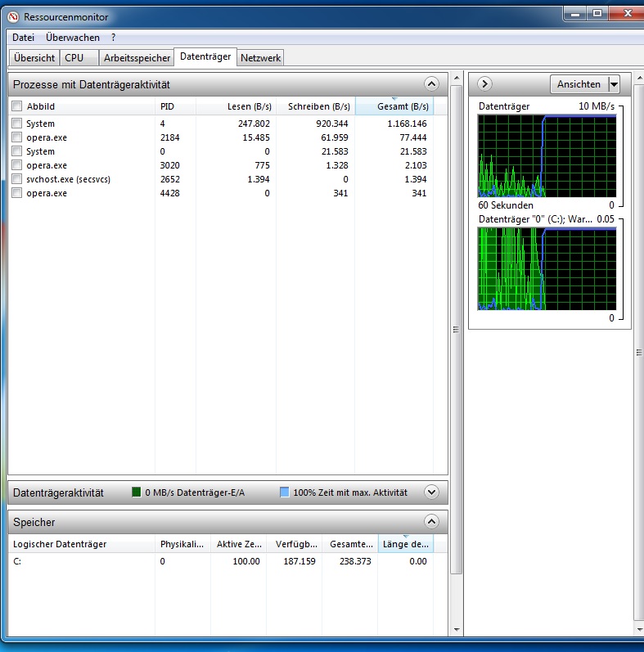Collapse the Speicher section
This screenshot has width=644, height=652.
(x=431, y=521)
